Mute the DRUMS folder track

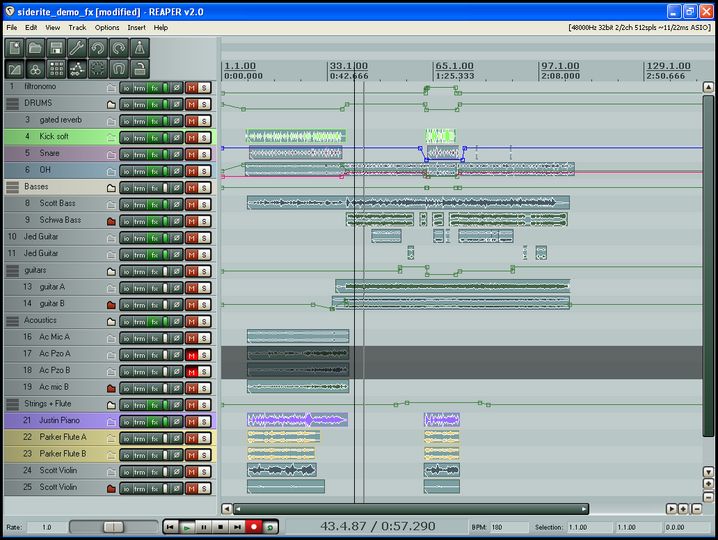pyautogui.click(x=191, y=104)
